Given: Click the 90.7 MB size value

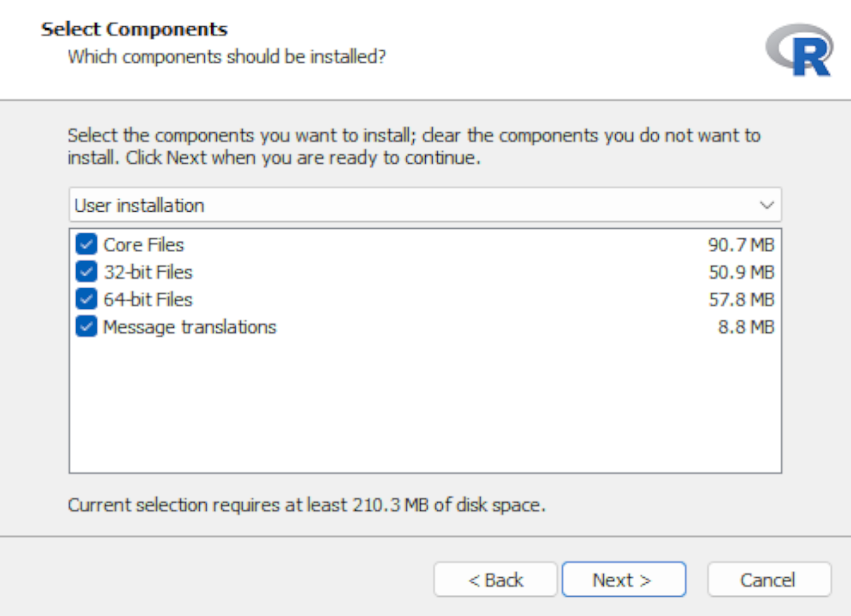Looking at the screenshot, I should 741,245.
